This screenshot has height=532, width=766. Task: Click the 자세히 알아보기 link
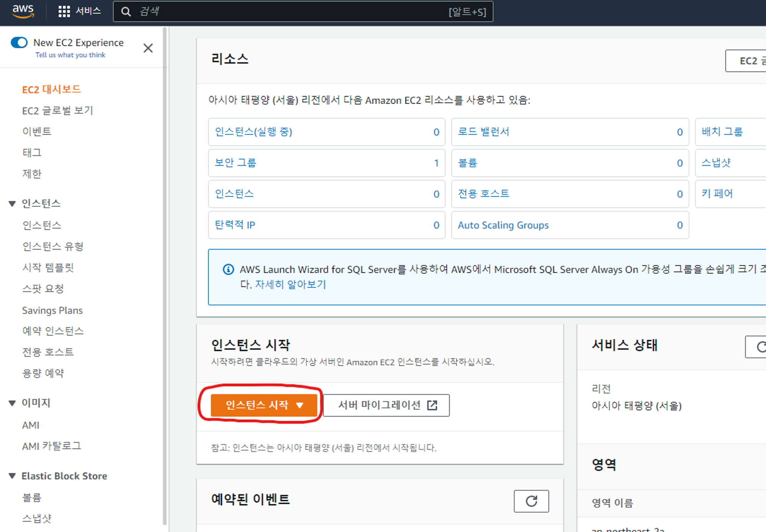[x=290, y=285]
